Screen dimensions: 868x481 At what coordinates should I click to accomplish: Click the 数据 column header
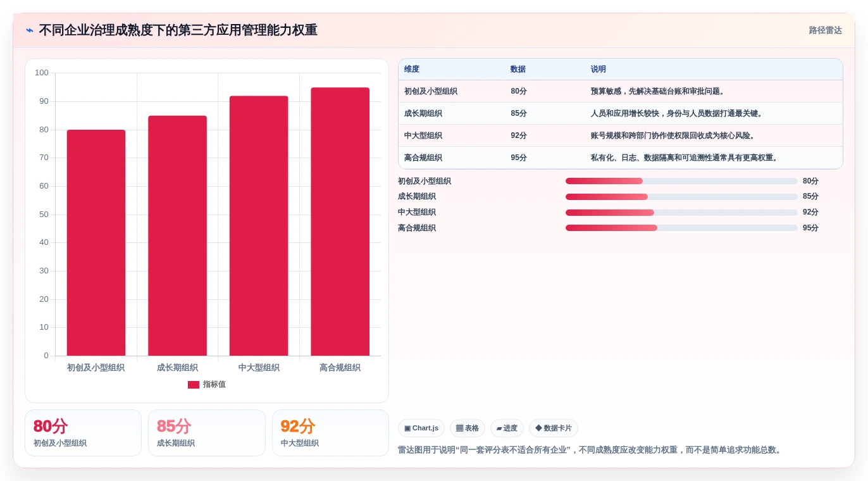(518, 70)
